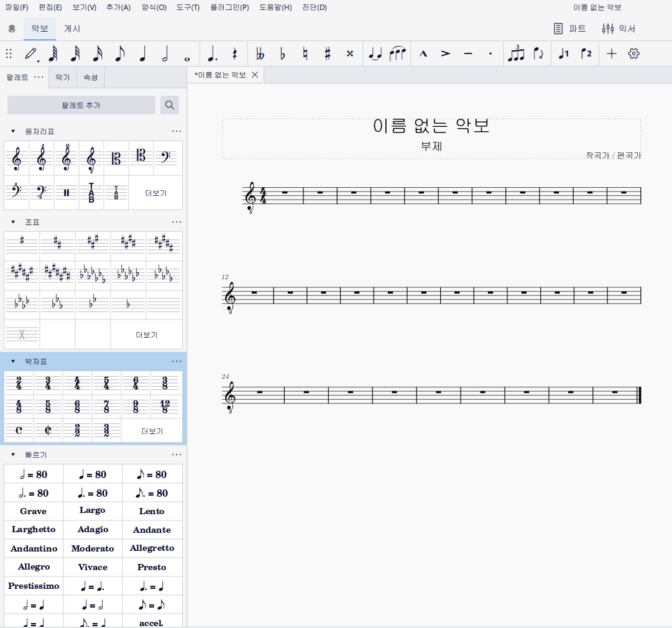672x628 pixels.
Task: Collapse the 조표 palette section
Action: pos(13,222)
